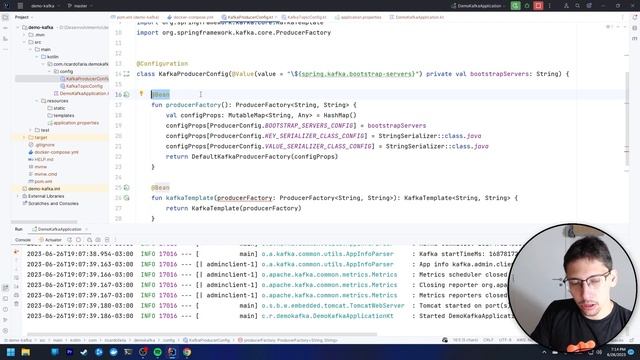Select KafkaProducerConfig file in tree

pyautogui.click(x=84, y=79)
